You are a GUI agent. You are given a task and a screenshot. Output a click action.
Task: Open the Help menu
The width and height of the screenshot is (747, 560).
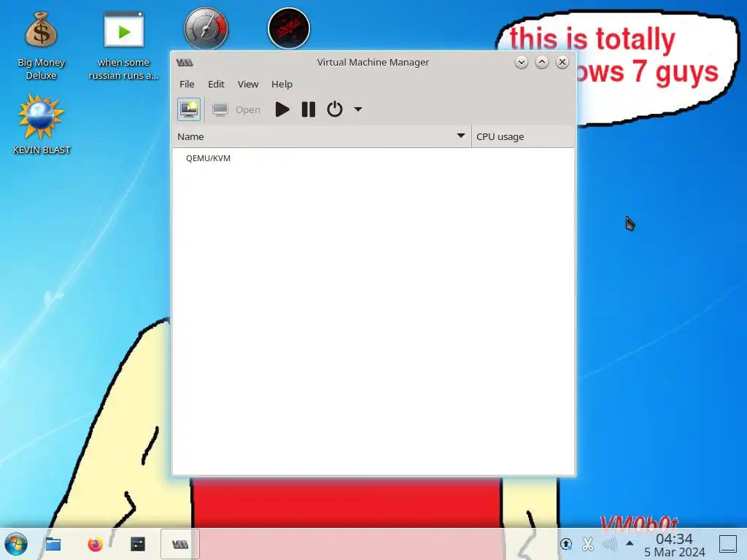282,85
